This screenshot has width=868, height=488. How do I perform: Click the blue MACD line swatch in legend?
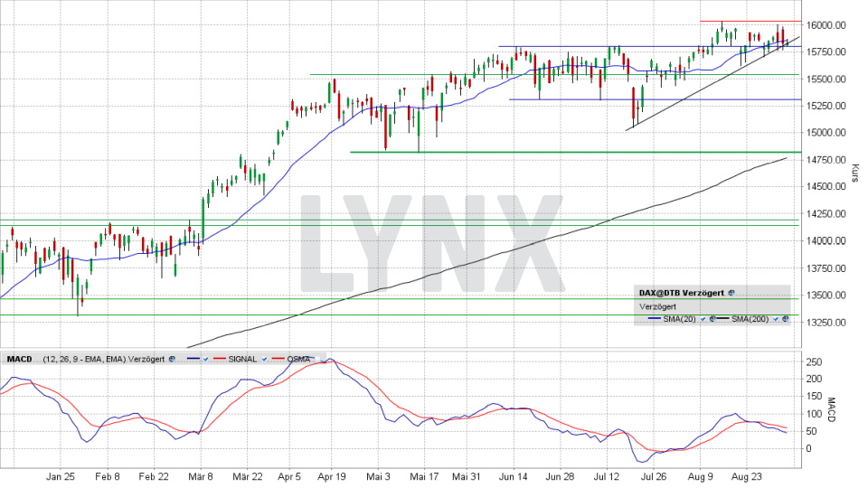pyautogui.click(x=193, y=359)
